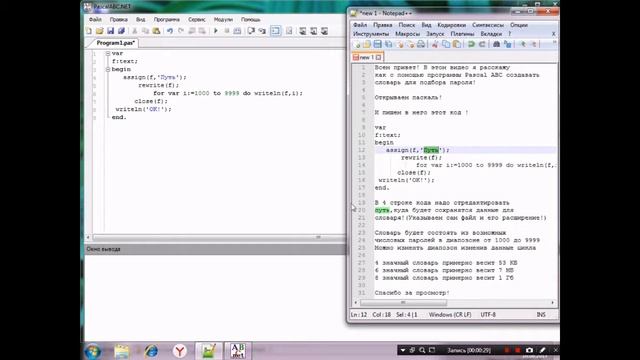Click Windows (CR LF) in Notepad++ status bar
This screenshot has width=640, height=360.
pyautogui.click(x=450, y=315)
